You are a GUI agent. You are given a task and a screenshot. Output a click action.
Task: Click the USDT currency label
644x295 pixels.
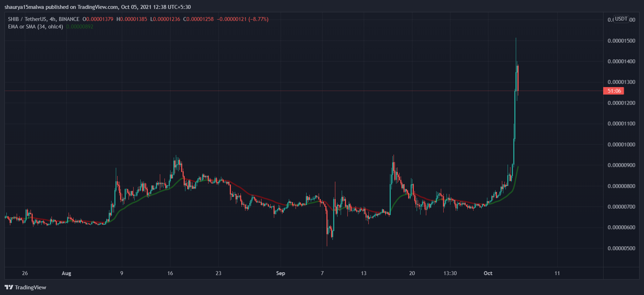tap(621, 19)
